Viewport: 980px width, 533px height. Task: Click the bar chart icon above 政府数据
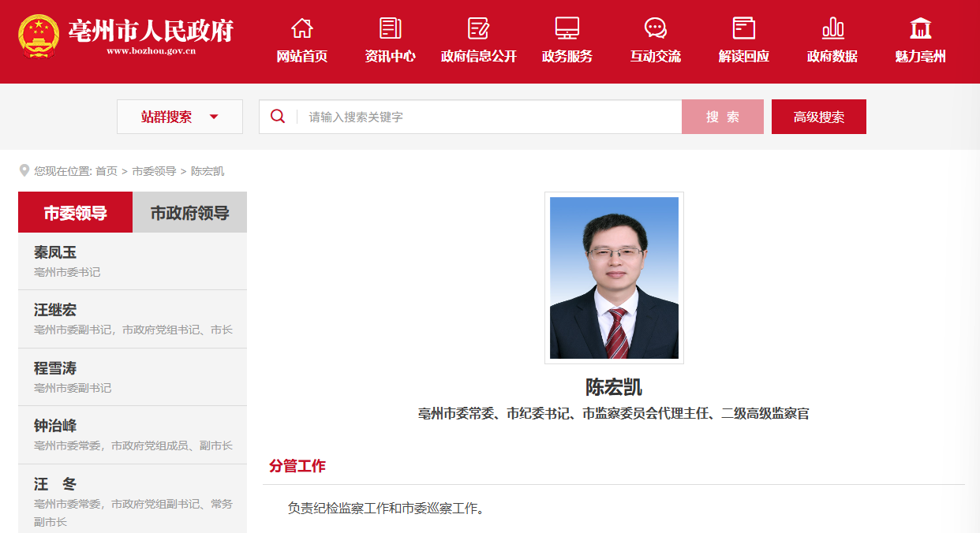[x=832, y=28]
